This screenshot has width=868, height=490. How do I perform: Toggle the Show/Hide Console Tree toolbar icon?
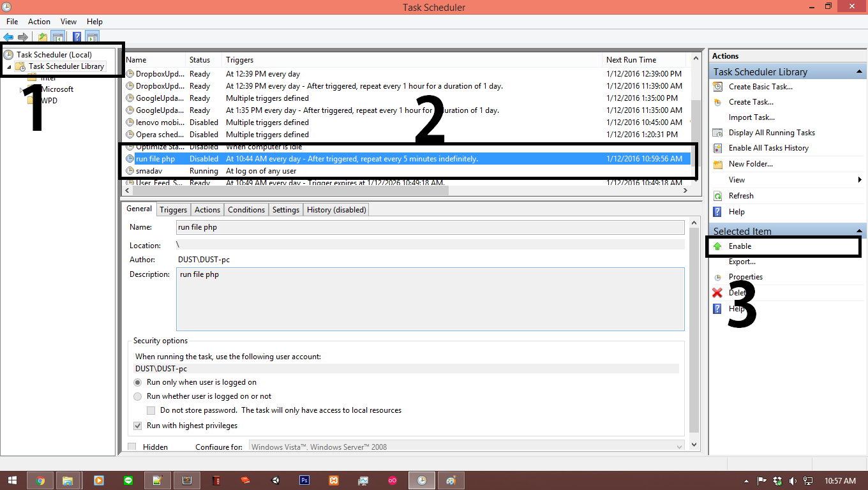(x=57, y=37)
